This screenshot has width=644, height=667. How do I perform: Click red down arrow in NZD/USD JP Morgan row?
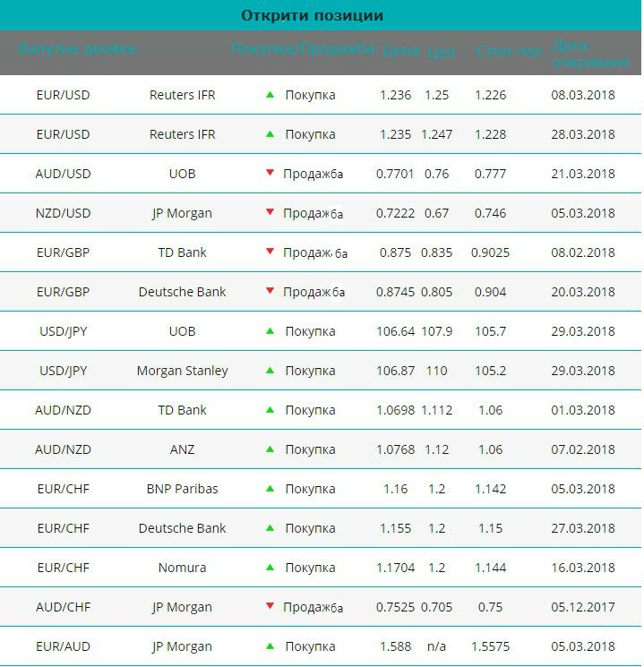coord(270,212)
